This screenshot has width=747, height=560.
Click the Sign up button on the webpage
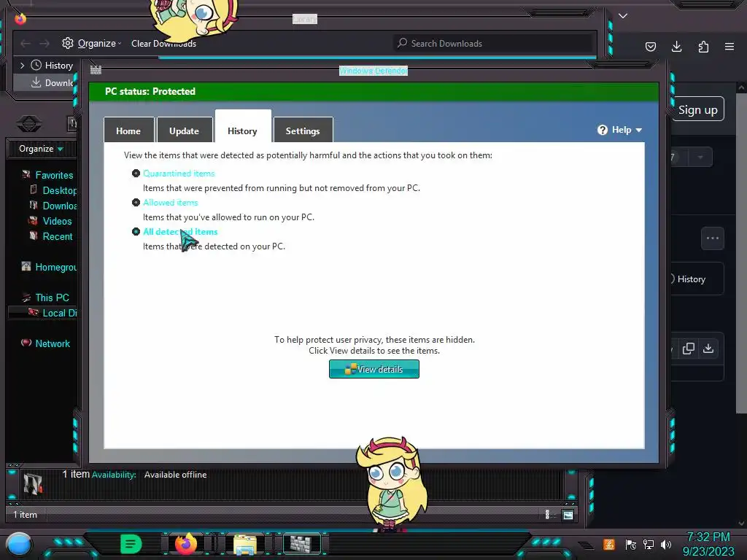coord(698,109)
